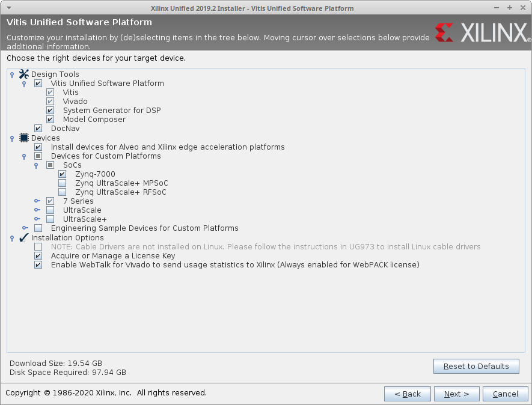Screen dimensions: 532x405
Task: Click the Xilinx logo
Action: (x=483, y=32)
